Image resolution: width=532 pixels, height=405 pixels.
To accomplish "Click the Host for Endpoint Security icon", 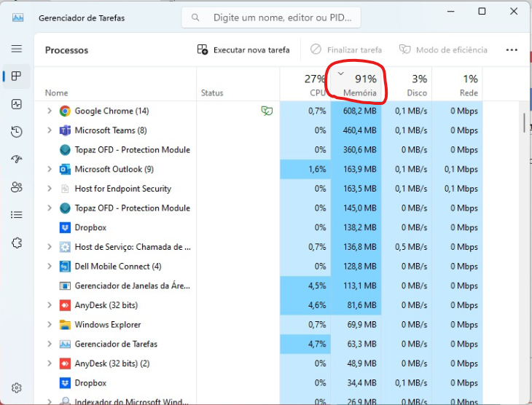I will (65, 189).
